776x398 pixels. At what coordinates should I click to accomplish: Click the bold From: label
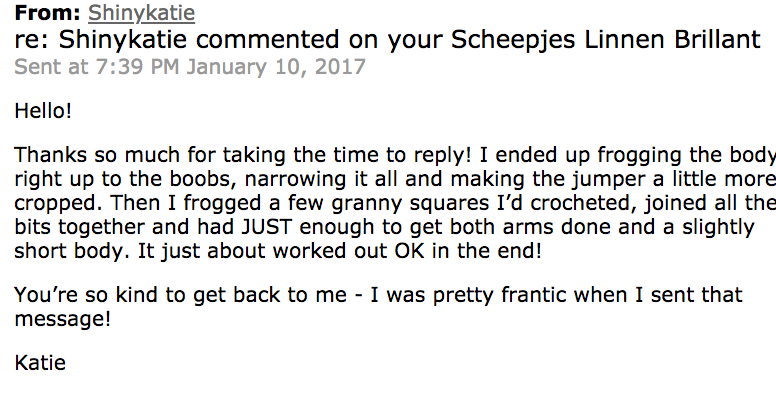pyautogui.click(x=48, y=13)
